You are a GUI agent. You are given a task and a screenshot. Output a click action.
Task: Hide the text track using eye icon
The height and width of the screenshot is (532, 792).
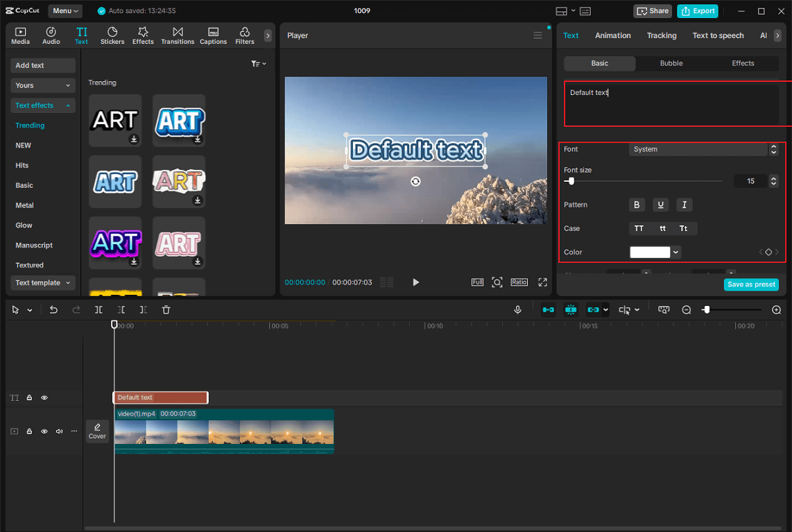[x=44, y=398]
